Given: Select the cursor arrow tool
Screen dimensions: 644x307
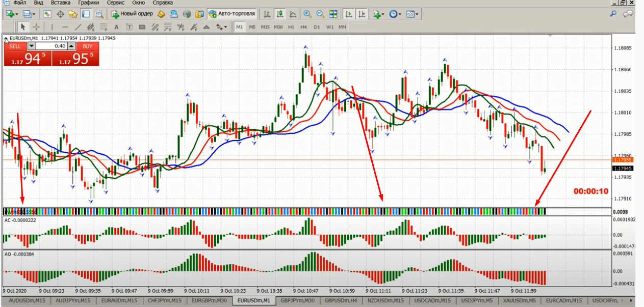Looking at the screenshot, I should click(23, 27).
